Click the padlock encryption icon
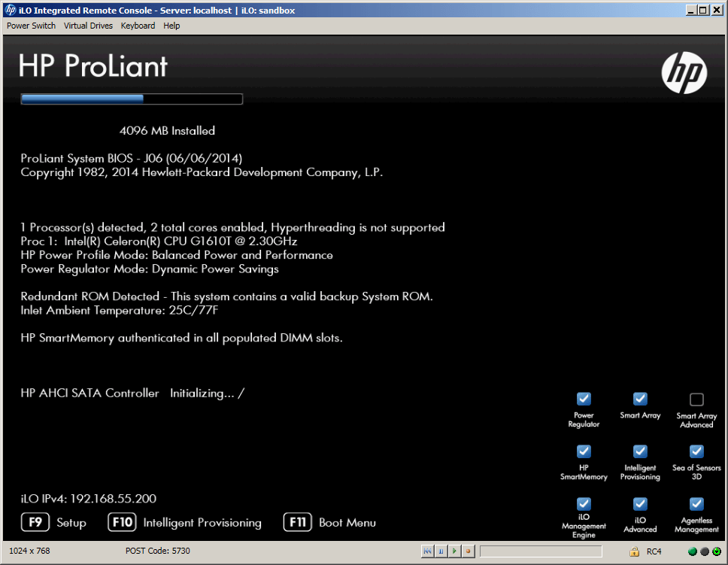 (x=634, y=551)
